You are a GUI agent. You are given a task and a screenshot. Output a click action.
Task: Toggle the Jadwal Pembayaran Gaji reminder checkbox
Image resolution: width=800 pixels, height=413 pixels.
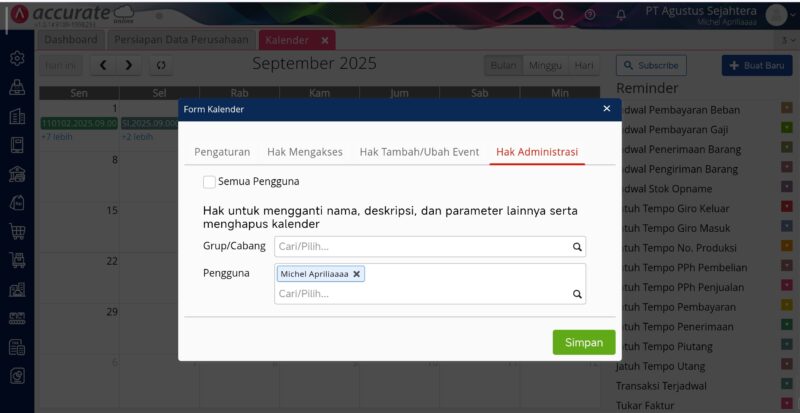(786, 128)
